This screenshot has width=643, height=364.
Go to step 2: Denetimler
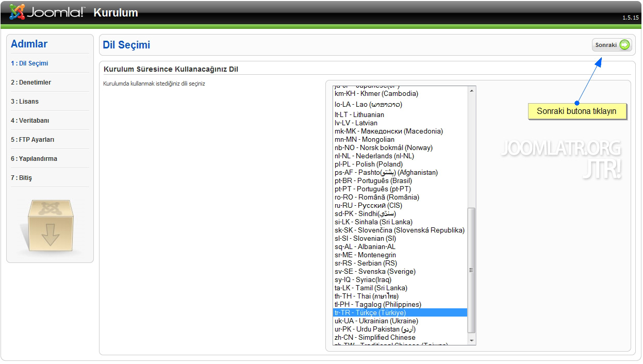point(31,82)
